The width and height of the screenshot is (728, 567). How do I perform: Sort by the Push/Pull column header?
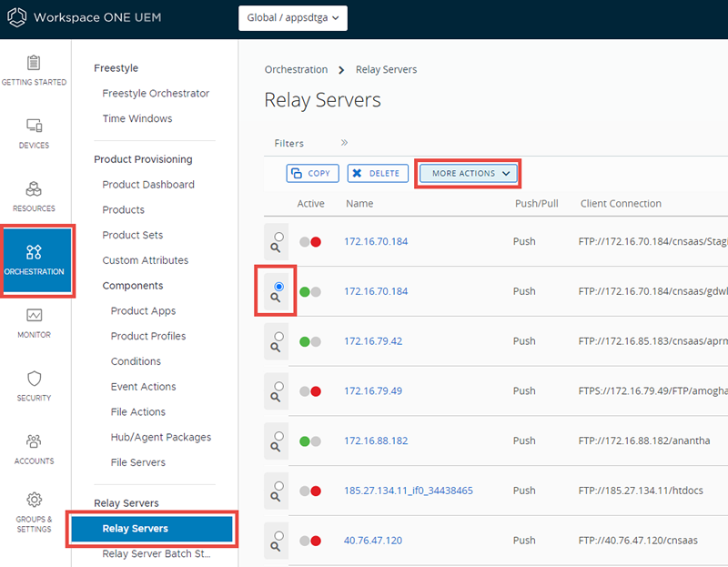(x=536, y=203)
